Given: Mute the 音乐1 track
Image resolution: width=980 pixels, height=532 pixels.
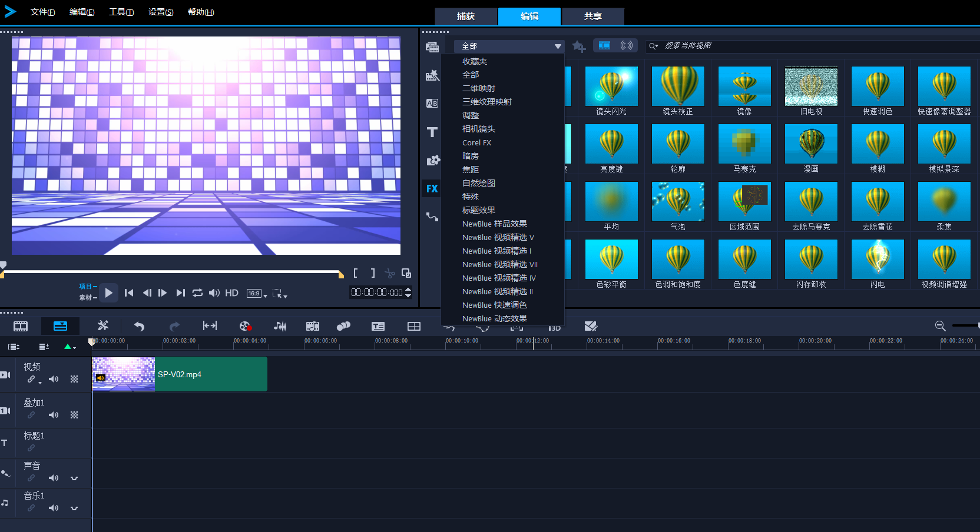Looking at the screenshot, I should point(54,508).
